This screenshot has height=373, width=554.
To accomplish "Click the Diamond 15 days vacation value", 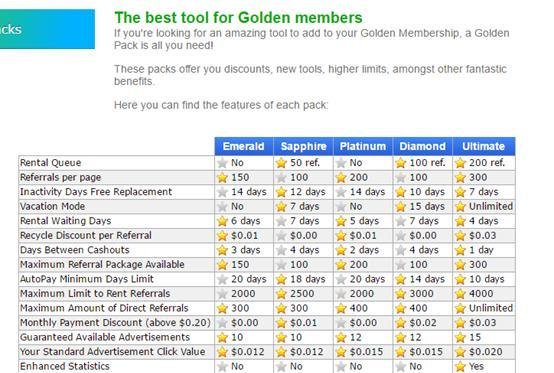I will click(x=427, y=206).
